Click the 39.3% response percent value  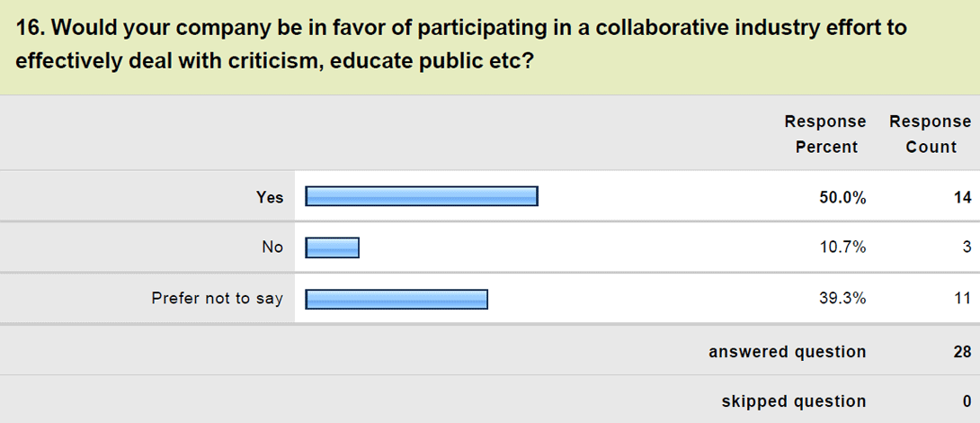pos(842,299)
